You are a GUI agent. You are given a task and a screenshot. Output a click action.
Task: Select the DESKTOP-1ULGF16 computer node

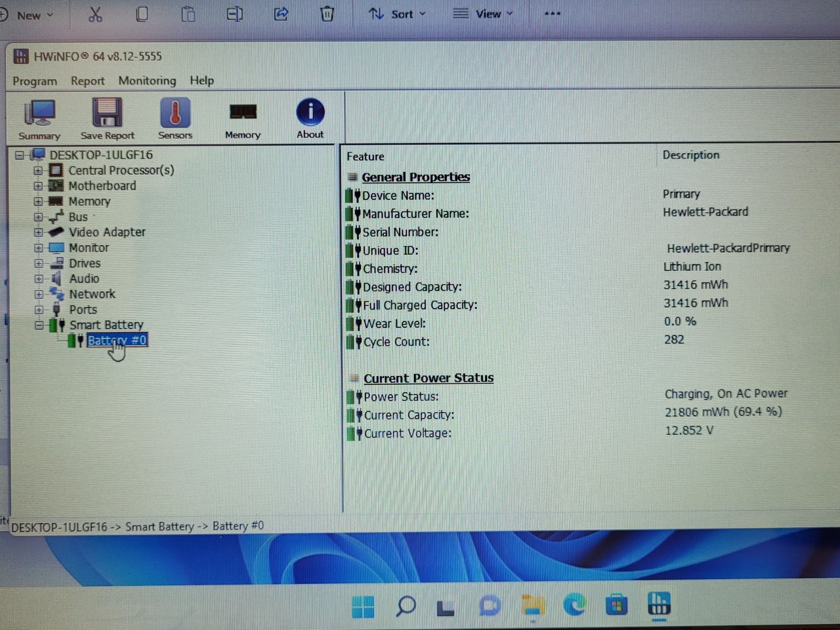click(101, 155)
